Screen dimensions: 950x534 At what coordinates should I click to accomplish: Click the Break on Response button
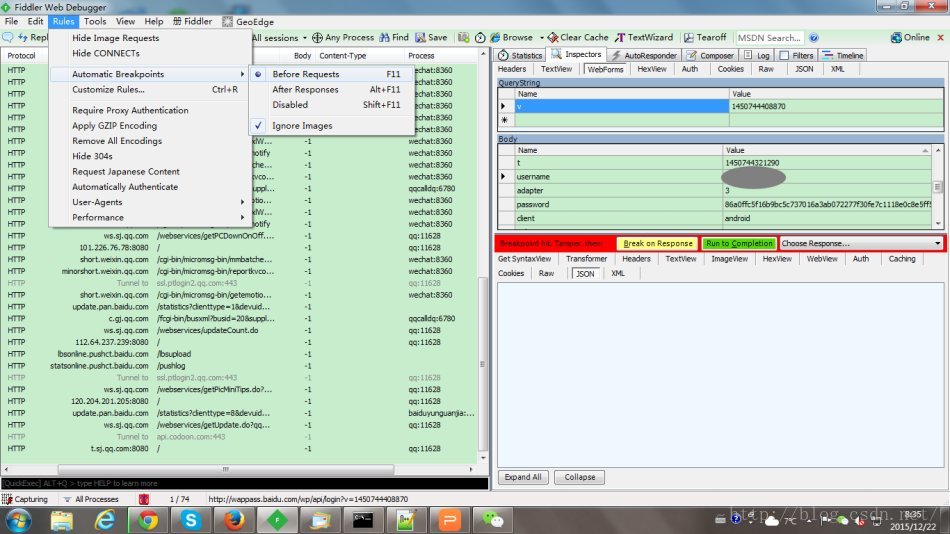pos(657,243)
